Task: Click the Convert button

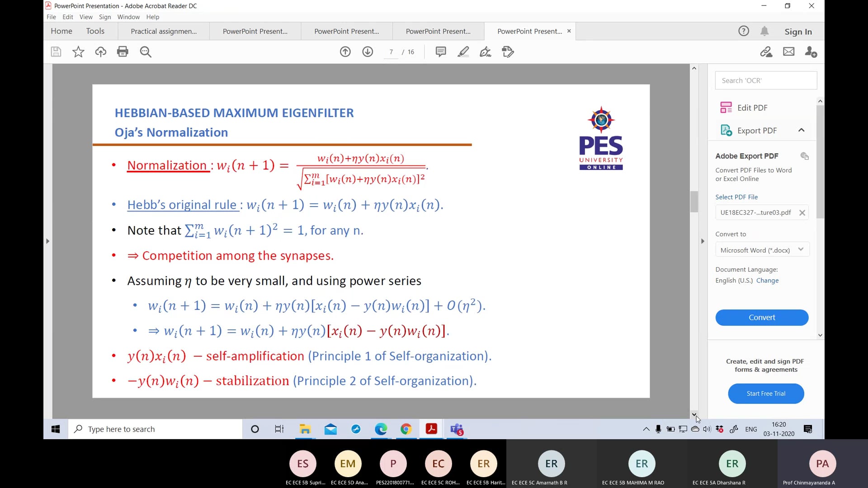Action: coord(761,317)
